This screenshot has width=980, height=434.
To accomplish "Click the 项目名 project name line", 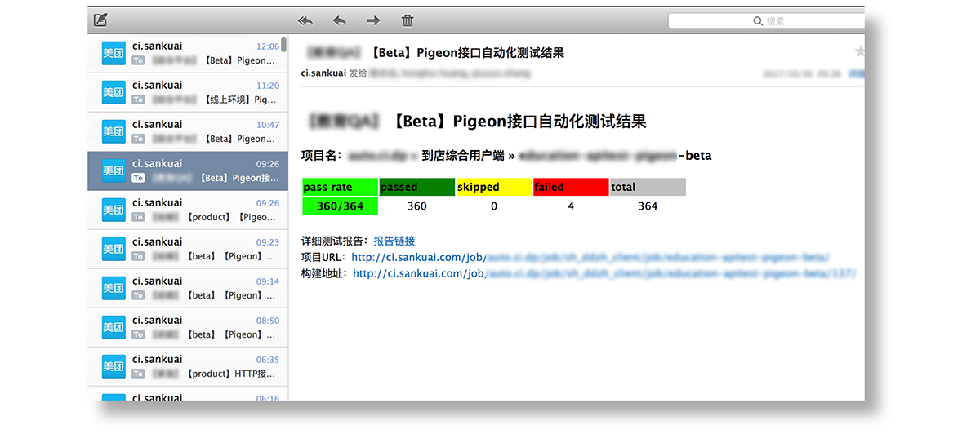I will pos(506,155).
